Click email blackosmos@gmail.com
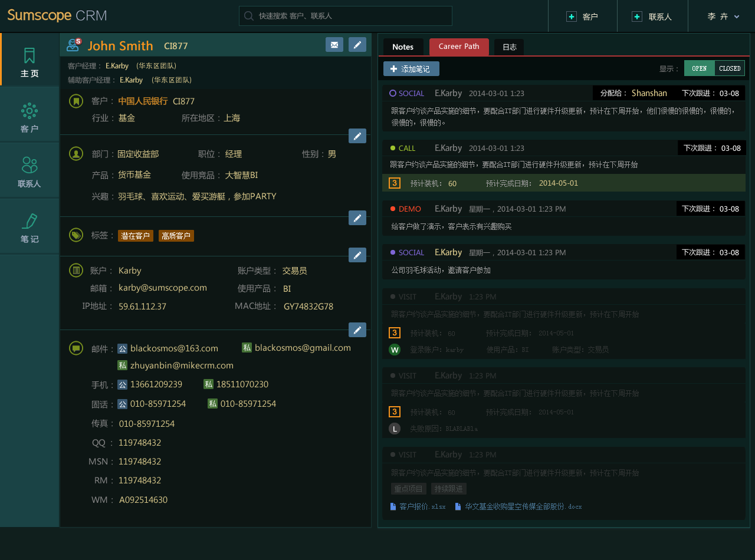Viewport: 755px width, 560px height. (303, 348)
